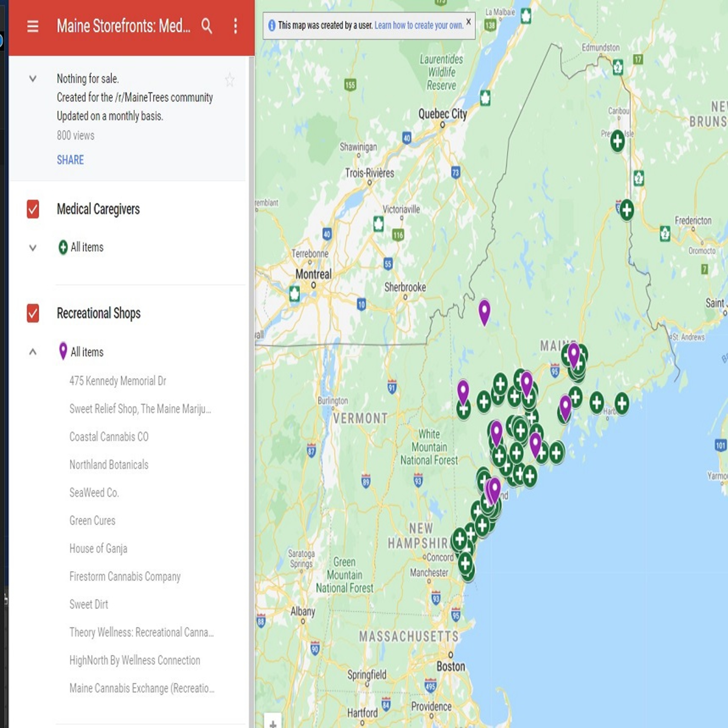The image size is (728, 728).
Task: Star this map using the star icon
Action: point(230,80)
